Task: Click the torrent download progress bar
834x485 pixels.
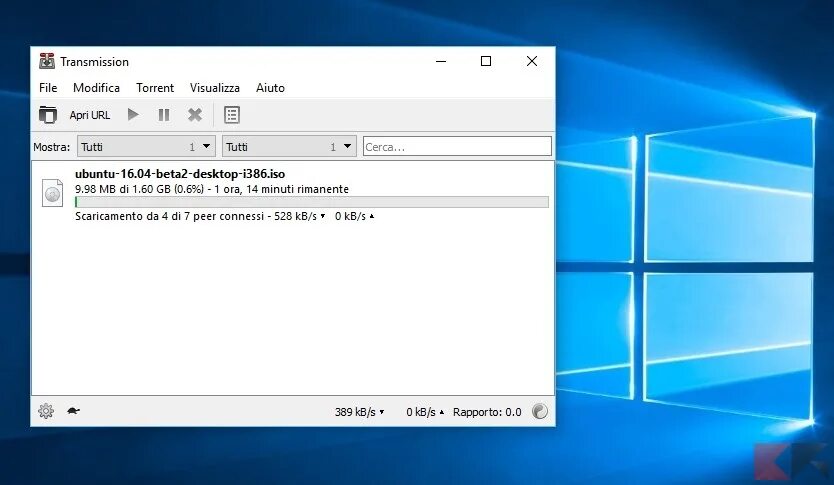Action: [x=312, y=202]
